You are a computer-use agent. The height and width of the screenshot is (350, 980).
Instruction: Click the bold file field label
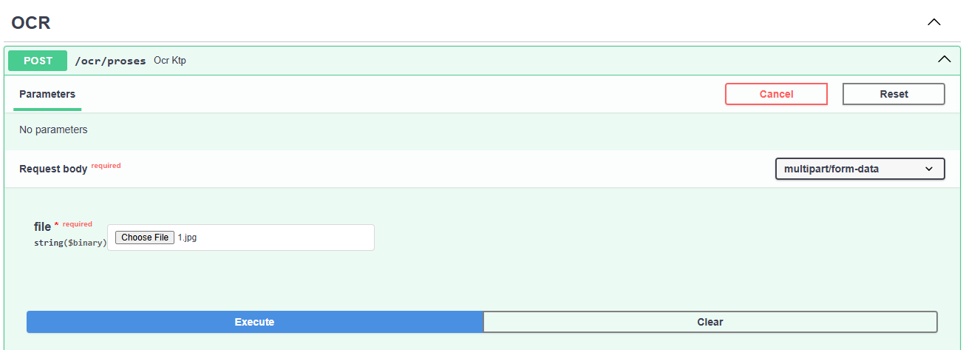click(x=42, y=226)
